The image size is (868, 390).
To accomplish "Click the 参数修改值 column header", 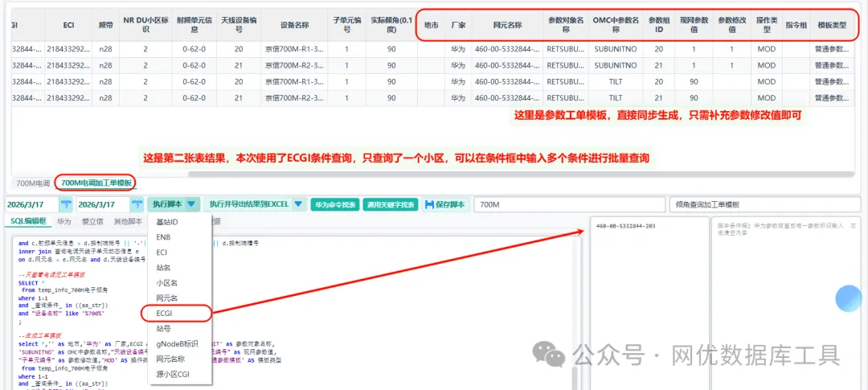I will click(x=732, y=25).
